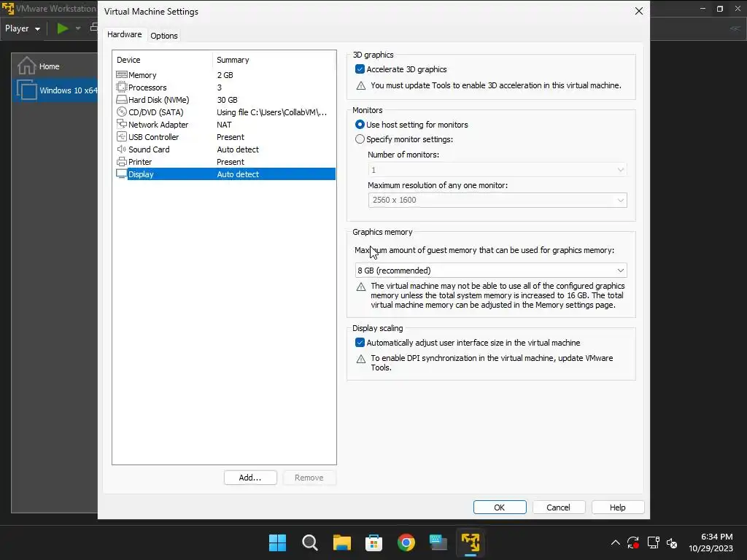
Task: Click the green Play virtual machine icon
Action: pos(63,28)
